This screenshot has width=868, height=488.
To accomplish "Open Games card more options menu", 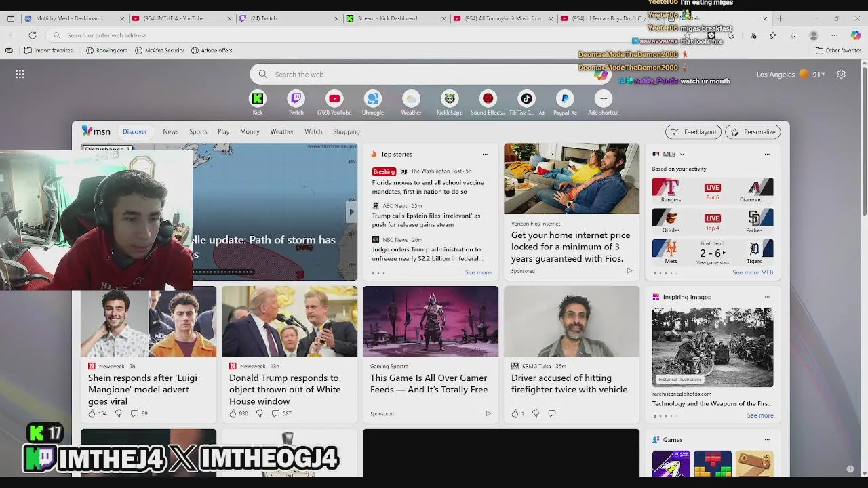I will tap(767, 440).
